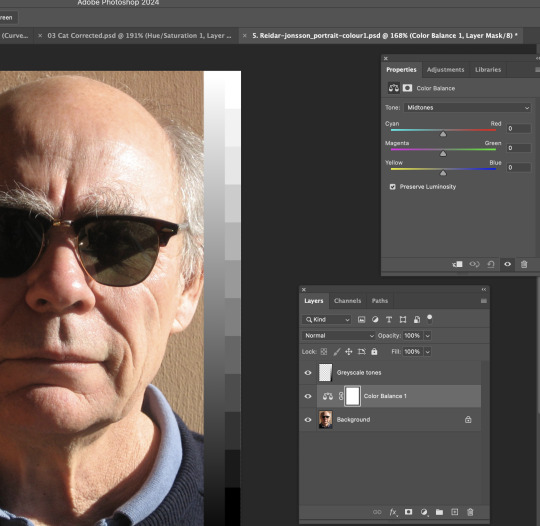Switch to the Adjustments tab
Viewport: 540px width, 526px height.
[445, 70]
